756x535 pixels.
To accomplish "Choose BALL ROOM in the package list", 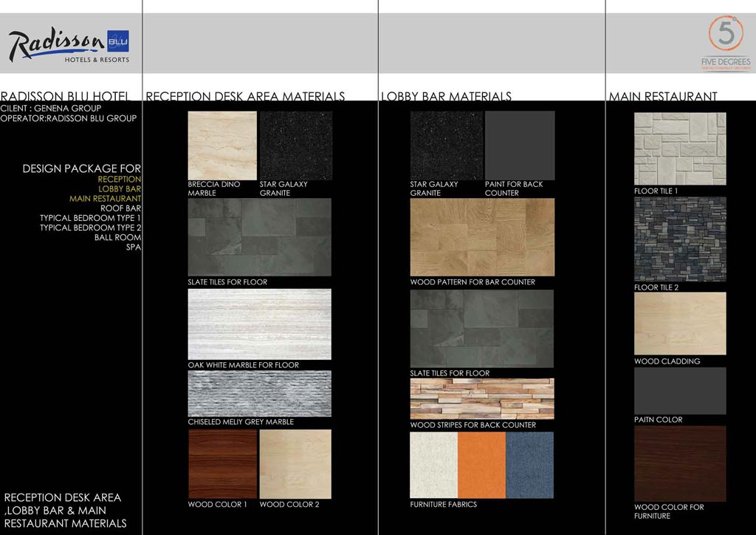I will 117,237.
